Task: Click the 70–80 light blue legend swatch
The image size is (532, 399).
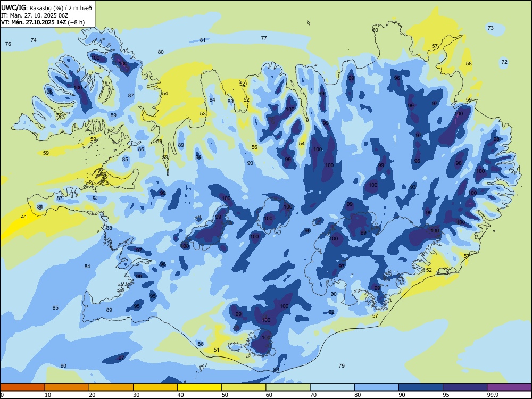Action: (332, 387)
